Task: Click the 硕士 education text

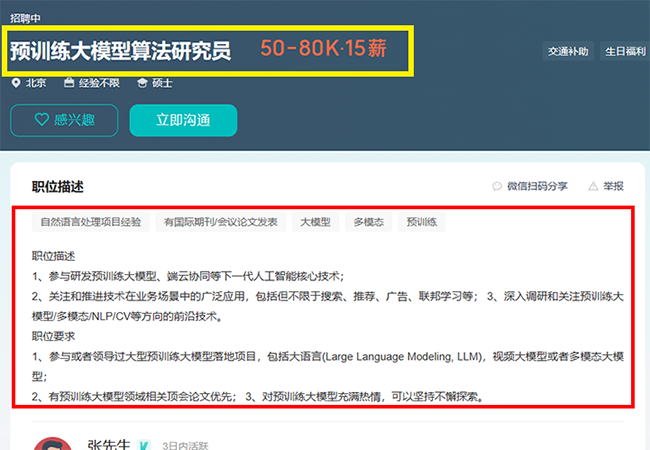Action: click(162, 83)
